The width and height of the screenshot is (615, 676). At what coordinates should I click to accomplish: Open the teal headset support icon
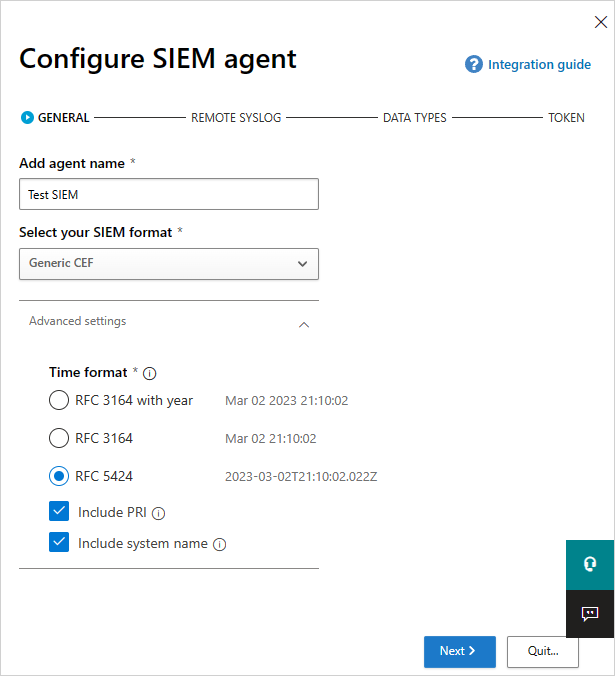[590, 564]
